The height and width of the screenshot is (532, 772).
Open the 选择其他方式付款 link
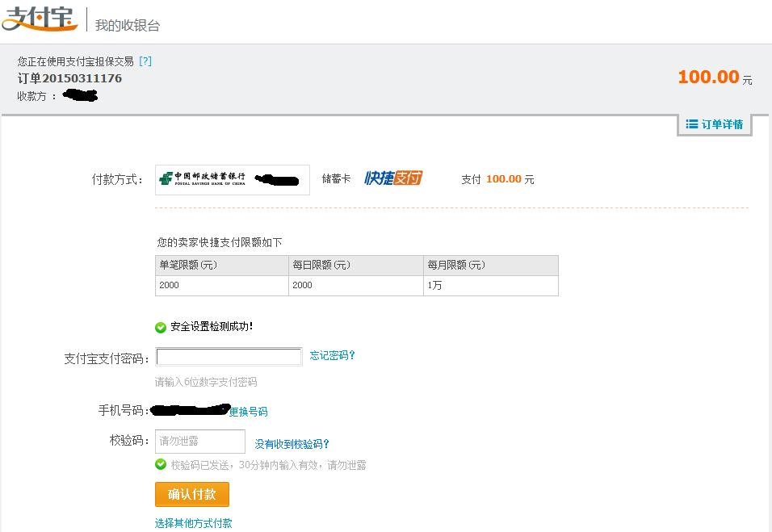[x=193, y=523]
